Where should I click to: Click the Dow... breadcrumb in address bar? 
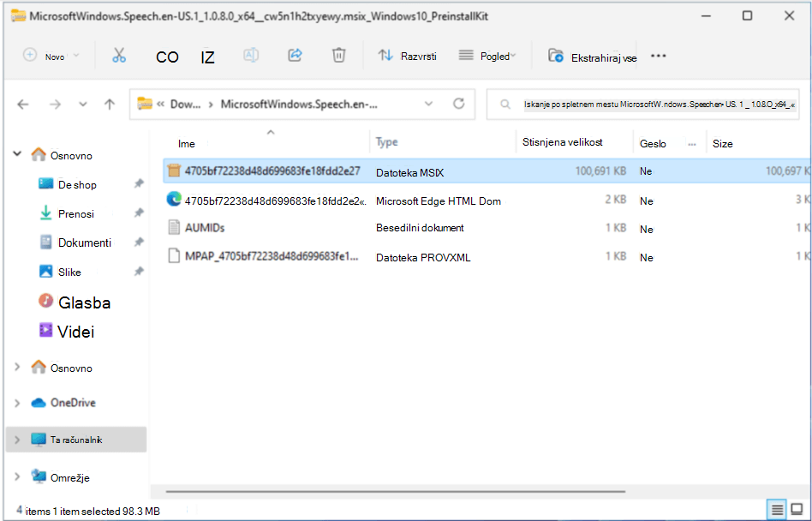click(185, 104)
